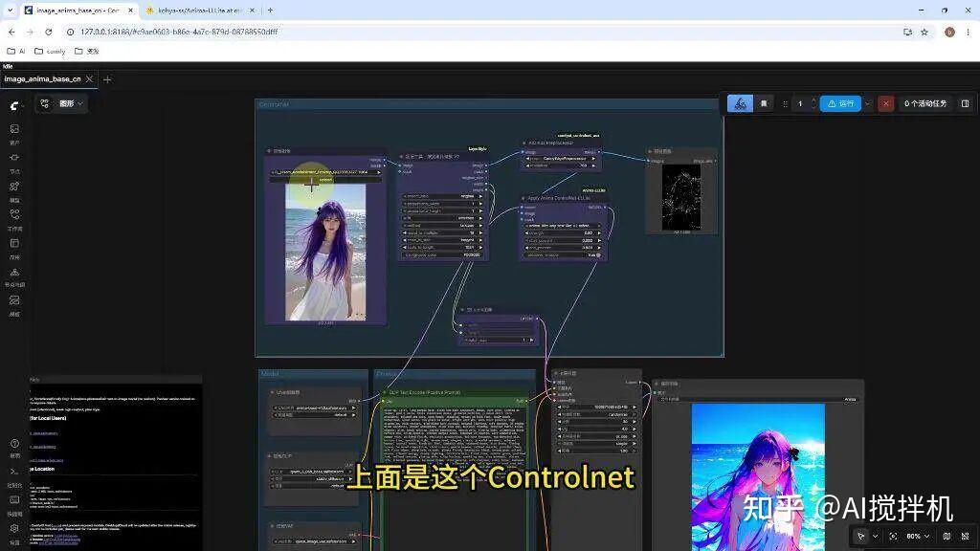This screenshot has width=980, height=551.
Task: Toggle the minimap icon at bottom right
Action: click(x=947, y=536)
